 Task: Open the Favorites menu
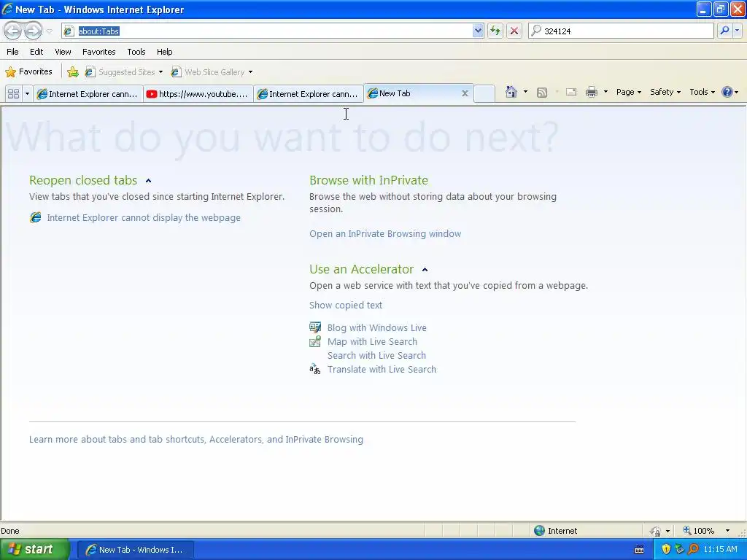coord(99,52)
